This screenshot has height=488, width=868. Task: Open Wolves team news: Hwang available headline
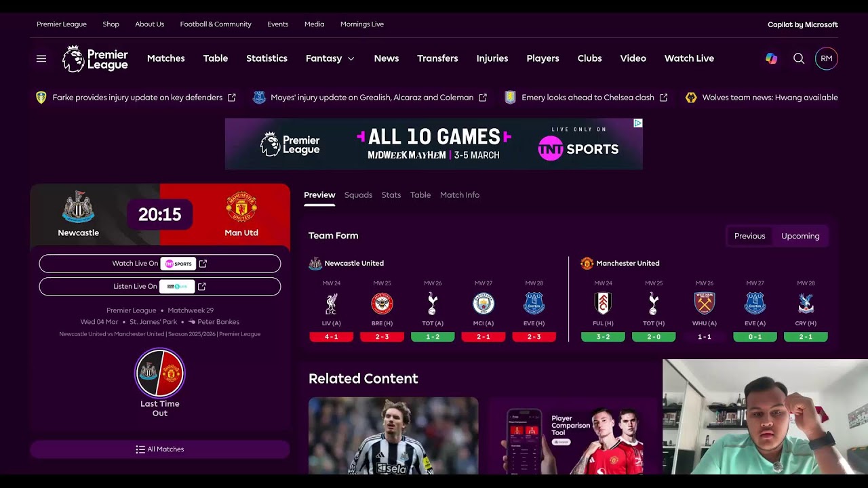[770, 98]
